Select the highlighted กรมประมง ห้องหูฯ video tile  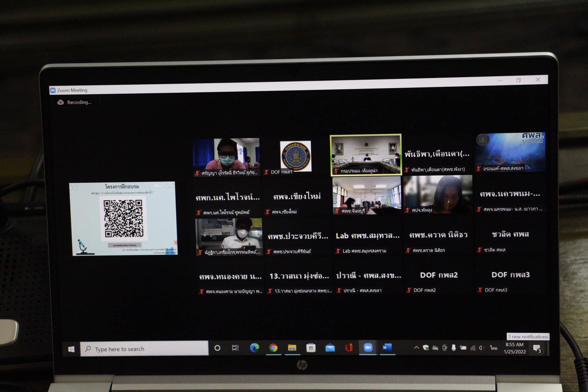click(366, 155)
